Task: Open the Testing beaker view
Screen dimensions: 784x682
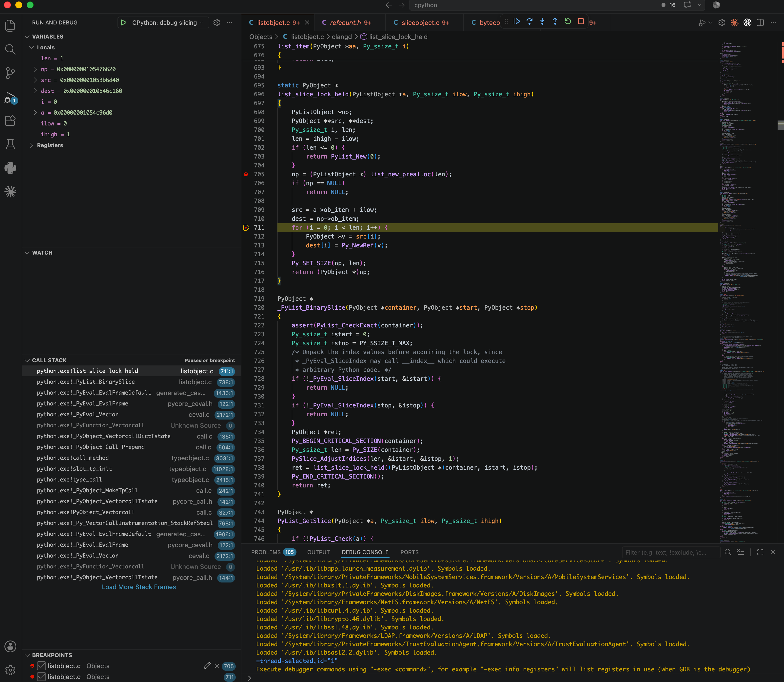Action: click(10, 144)
